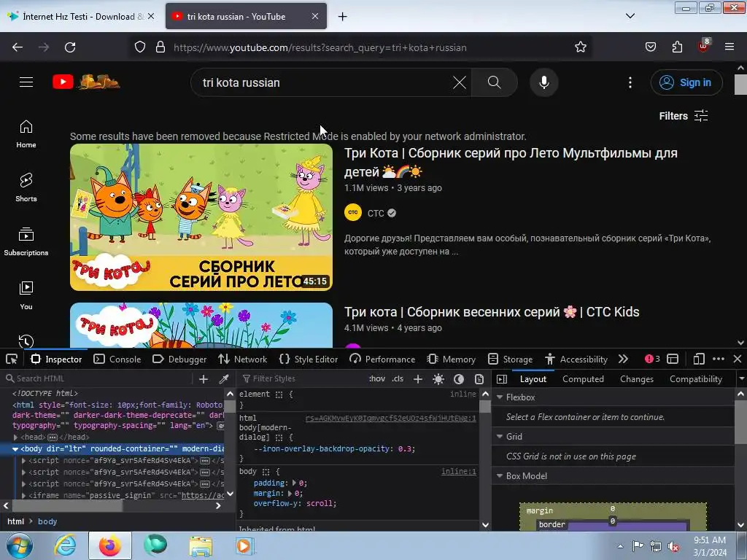747x560 pixels.
Task: Open the Firefox application menu
Action: 729,47
